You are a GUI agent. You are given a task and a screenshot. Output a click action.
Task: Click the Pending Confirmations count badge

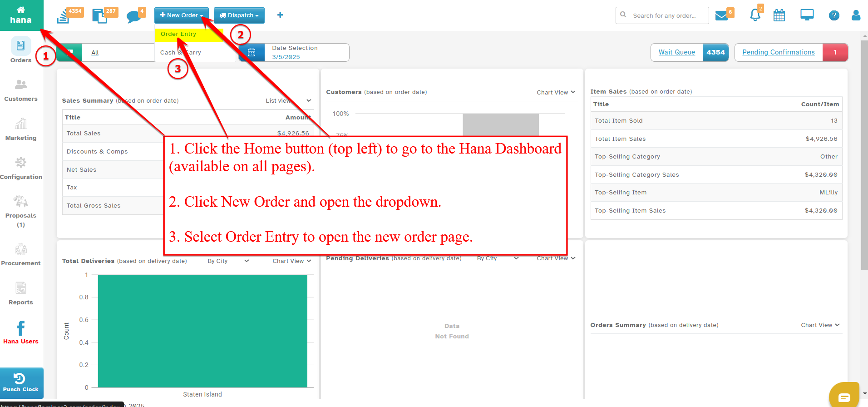[x=835, y=52]
